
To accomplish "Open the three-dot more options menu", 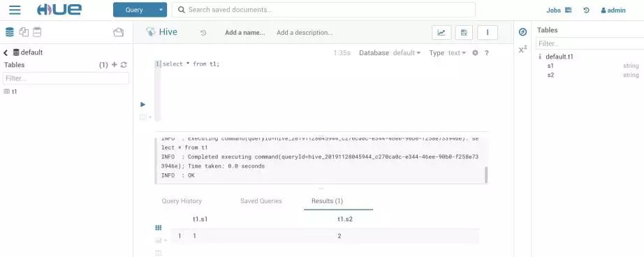I will pyautogui.click(x=488, y=32).
